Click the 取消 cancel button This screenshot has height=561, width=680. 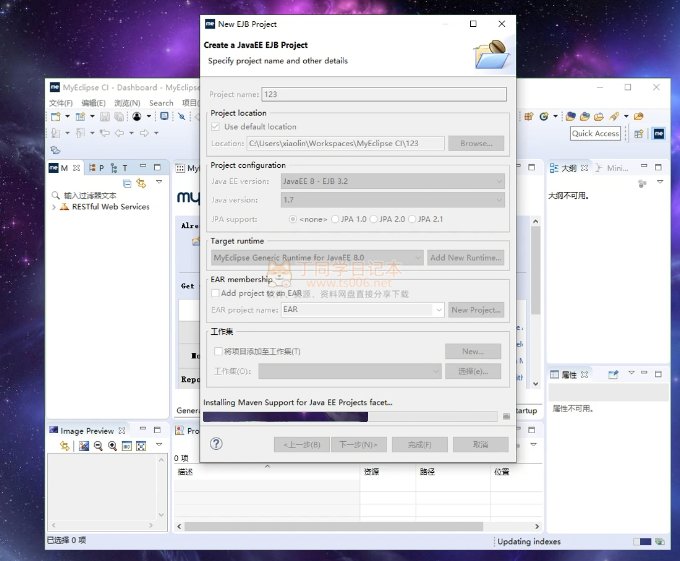click(480, 444)
